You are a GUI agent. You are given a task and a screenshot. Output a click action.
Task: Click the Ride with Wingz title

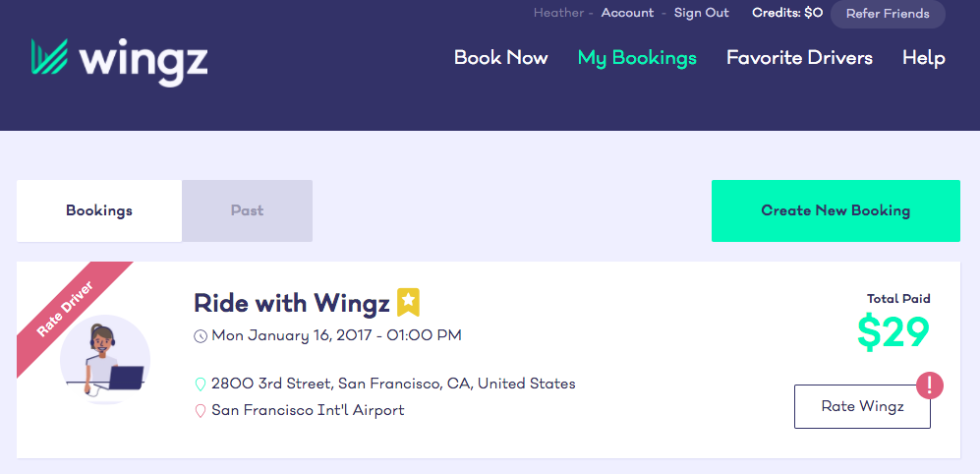[292, 303]
